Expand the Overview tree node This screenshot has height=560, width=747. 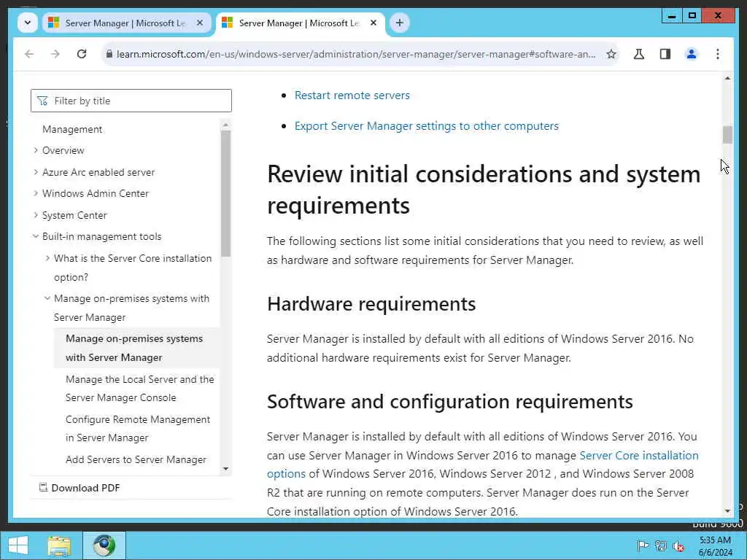(36, 150)
